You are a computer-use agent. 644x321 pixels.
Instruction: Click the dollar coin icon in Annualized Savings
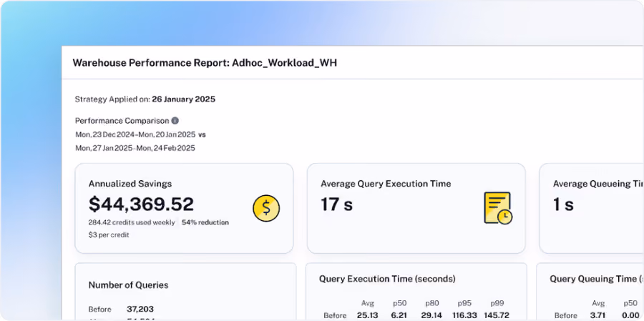pos(266,208)
